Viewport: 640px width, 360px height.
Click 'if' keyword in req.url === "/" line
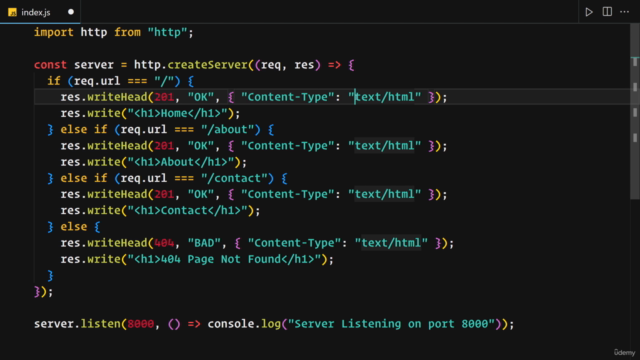(53, 81)
